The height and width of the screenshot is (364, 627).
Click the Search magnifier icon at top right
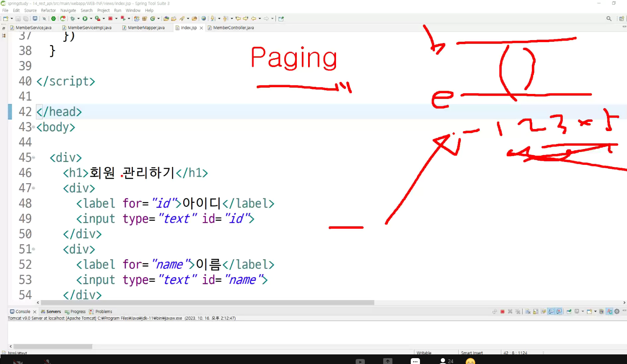[x=609, y=18]
